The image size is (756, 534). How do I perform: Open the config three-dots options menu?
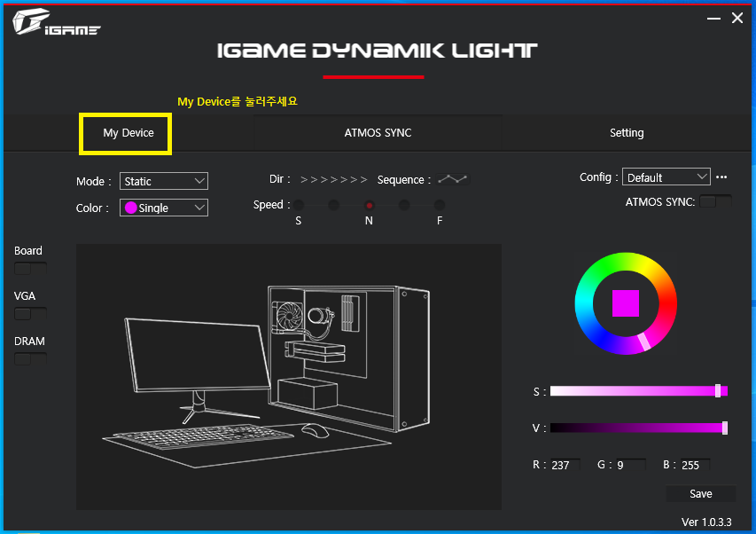coord(721,177)
